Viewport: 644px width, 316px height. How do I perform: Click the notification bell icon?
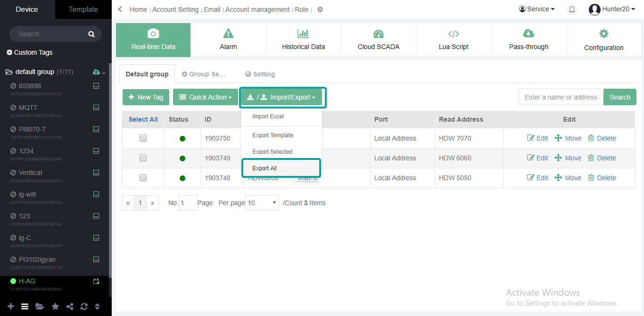point(572,9)
